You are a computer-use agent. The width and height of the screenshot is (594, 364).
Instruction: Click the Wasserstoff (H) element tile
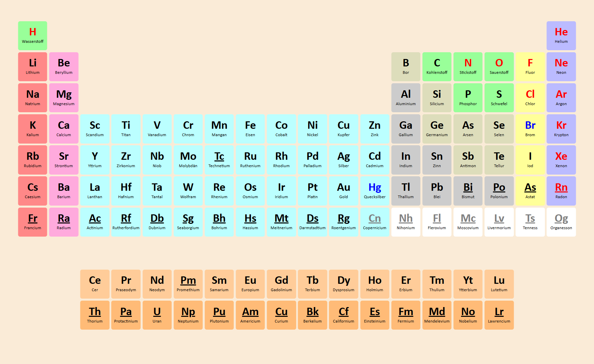(x=33, y=36)
